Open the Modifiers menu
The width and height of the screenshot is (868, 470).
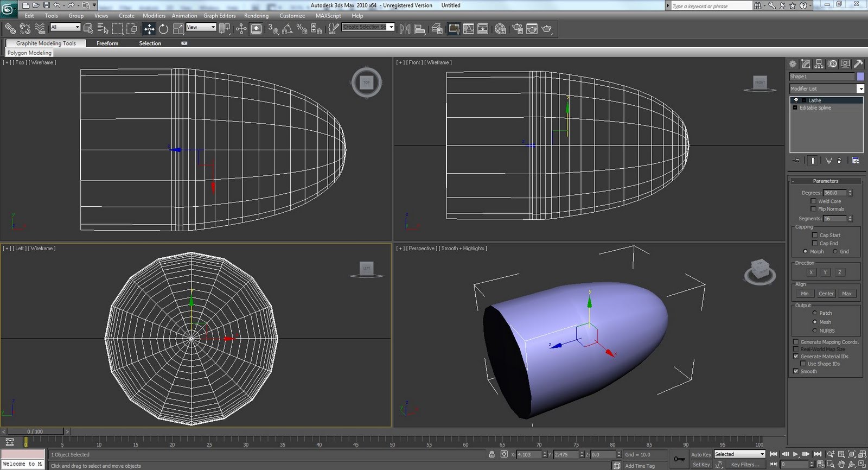point(154,16)
